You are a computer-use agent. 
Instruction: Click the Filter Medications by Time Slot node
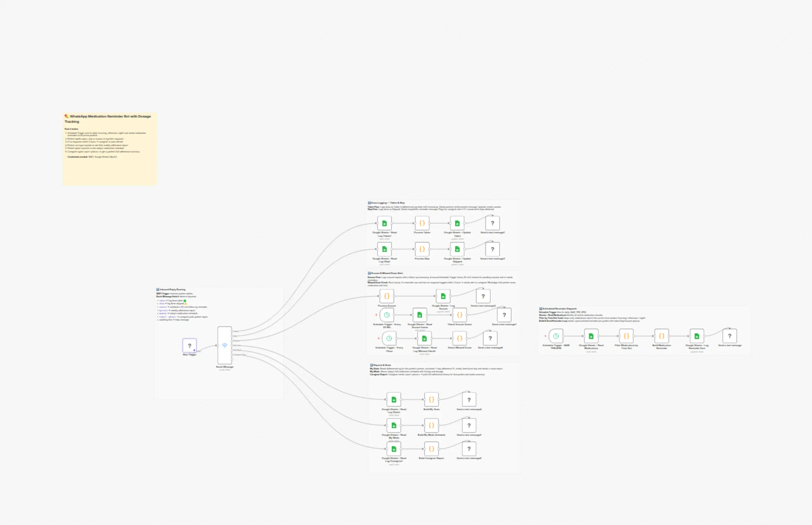click(x=626, y=336)
